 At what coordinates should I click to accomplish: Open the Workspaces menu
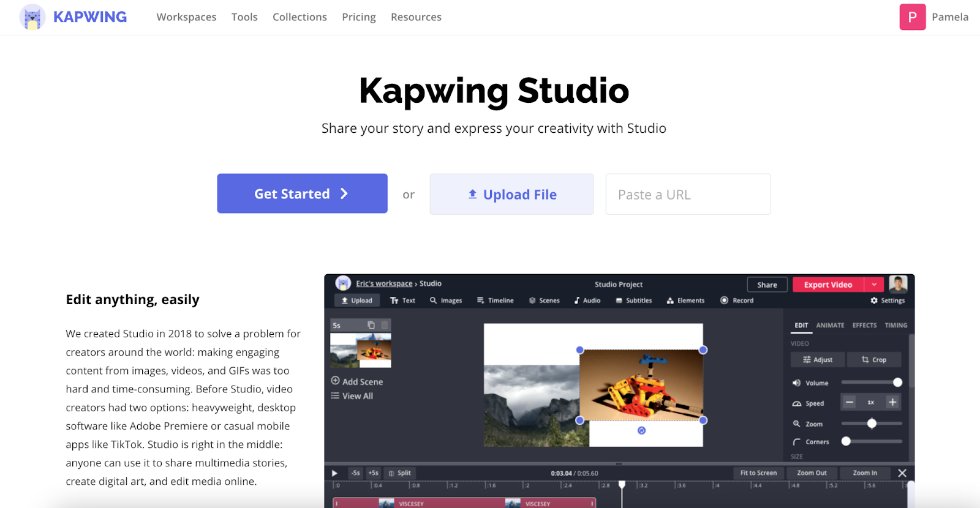point(186,17)
